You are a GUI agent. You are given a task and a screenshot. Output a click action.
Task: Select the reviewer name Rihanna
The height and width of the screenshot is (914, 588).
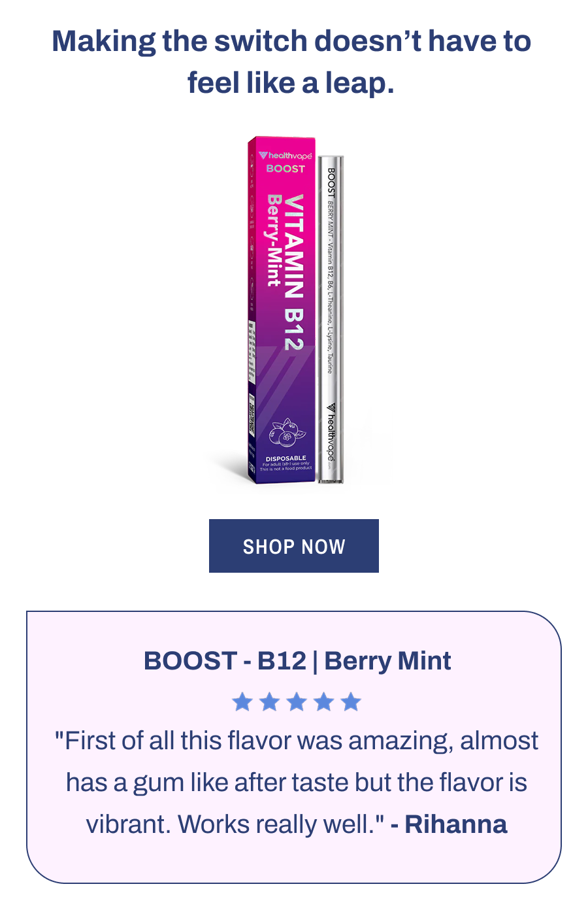457,824
